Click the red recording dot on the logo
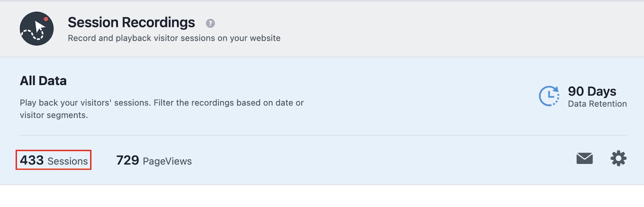 click(x=46, y=19)
